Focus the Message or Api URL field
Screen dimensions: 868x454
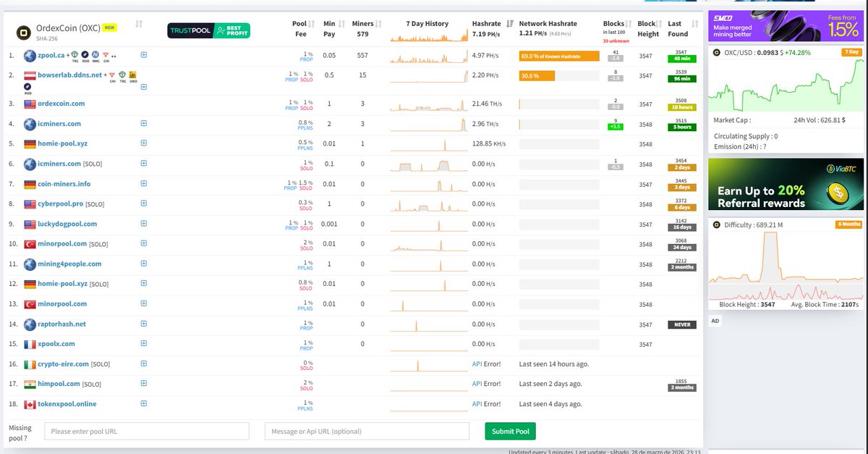367,432
